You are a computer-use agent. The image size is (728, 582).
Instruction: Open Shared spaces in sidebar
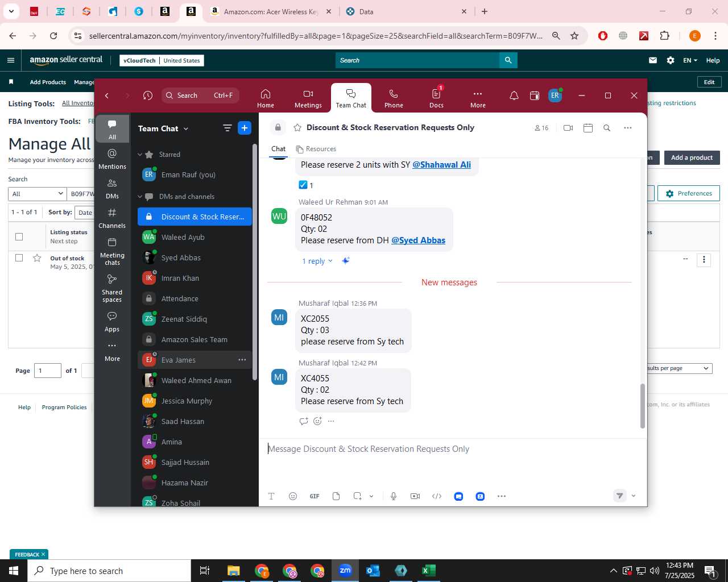(x=112, y=288)
